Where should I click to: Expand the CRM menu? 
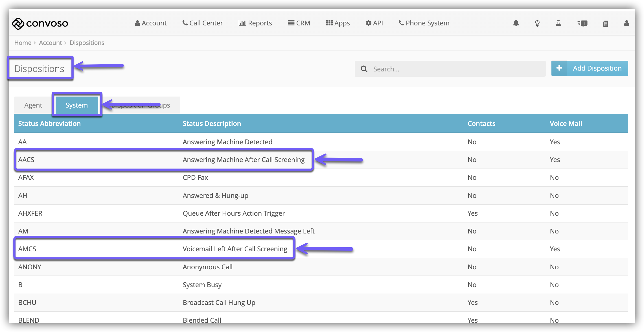tap(299, 23)
